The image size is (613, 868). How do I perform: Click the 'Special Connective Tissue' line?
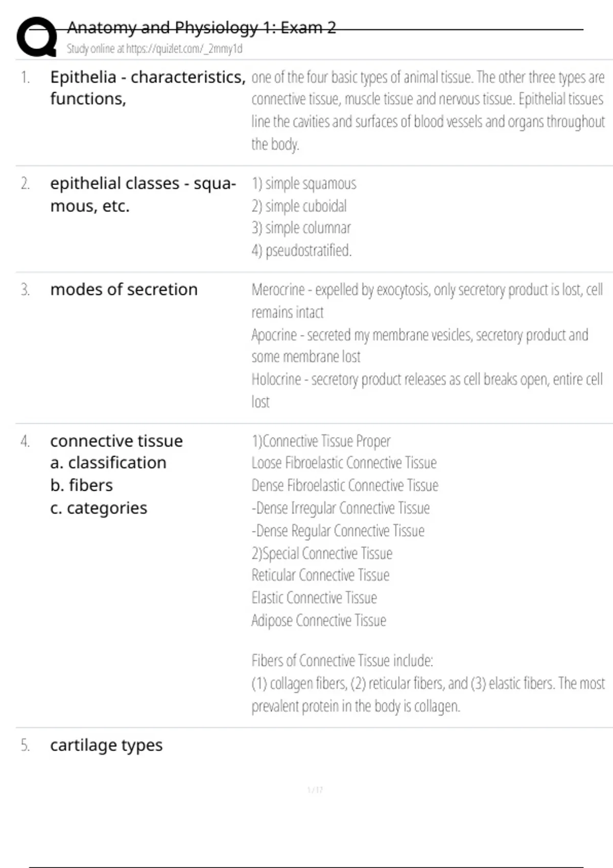click(x=322, y=553)
